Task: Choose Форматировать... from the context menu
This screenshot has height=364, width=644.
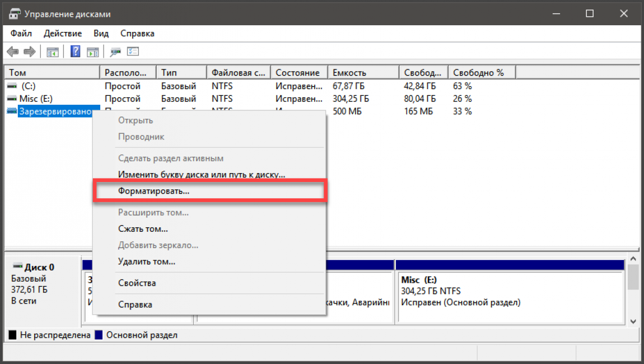Action: pos(154,191)
